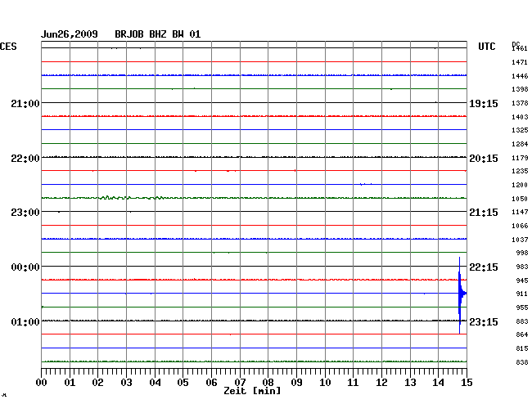532x404 pixels.
Task: Click the DC value 815
Action: (522, 348)
